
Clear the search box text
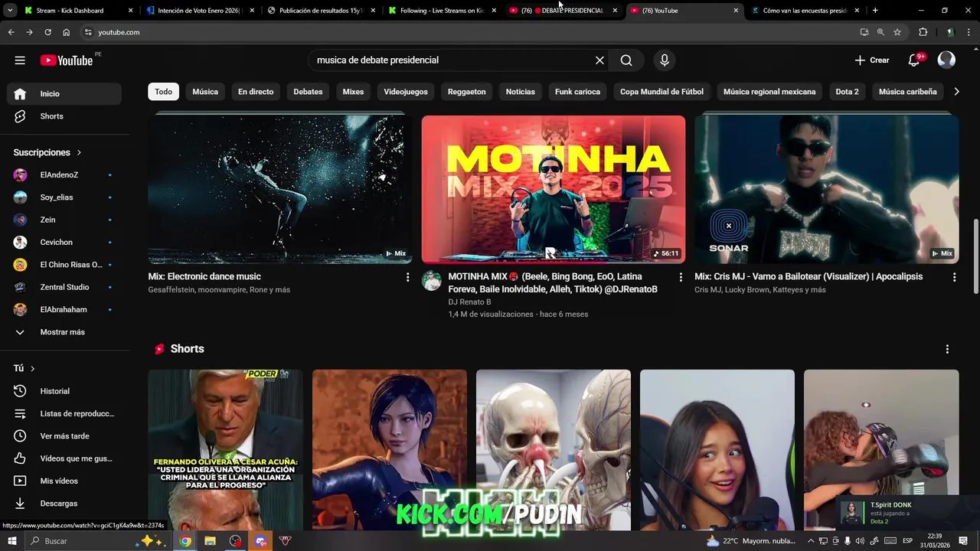pyautogui.click(x=599, y=60)
